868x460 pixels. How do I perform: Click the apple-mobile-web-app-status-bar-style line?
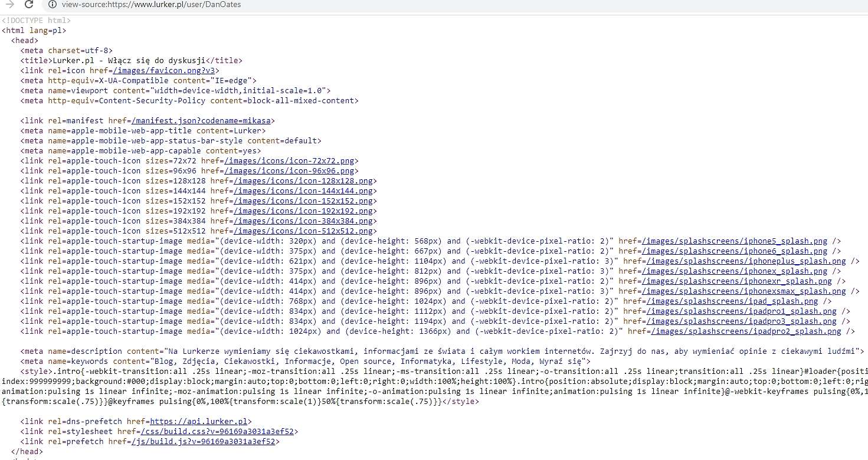click(171, 140)
